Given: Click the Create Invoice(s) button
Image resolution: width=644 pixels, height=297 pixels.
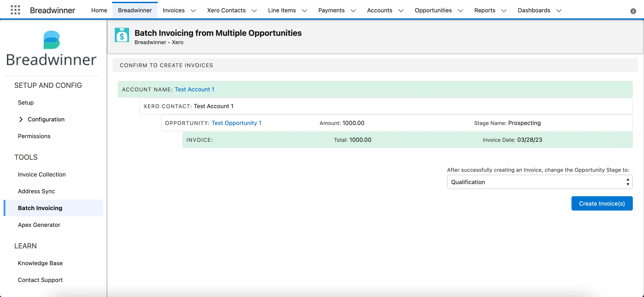Looking at the screenshot, I should click(602, 203).
